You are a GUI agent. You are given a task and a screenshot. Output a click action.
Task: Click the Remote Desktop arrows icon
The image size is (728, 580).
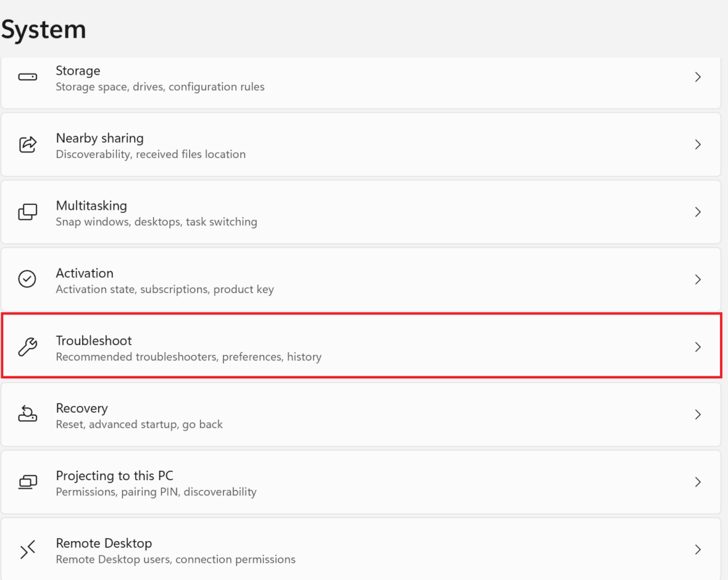pos(27,550)
